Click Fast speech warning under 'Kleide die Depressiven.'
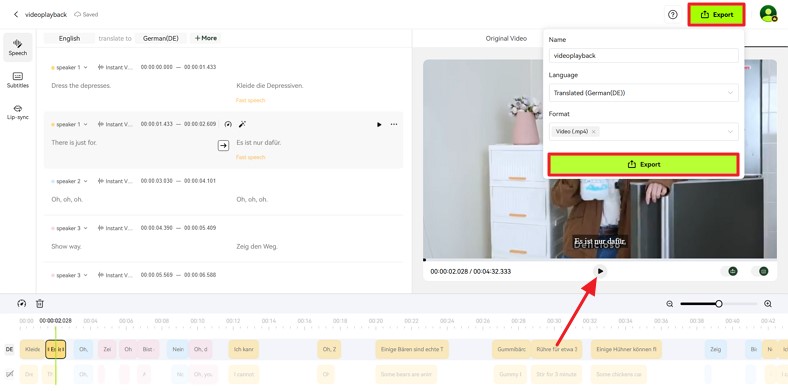The image size is (788, 391). [x=250, y=101]
